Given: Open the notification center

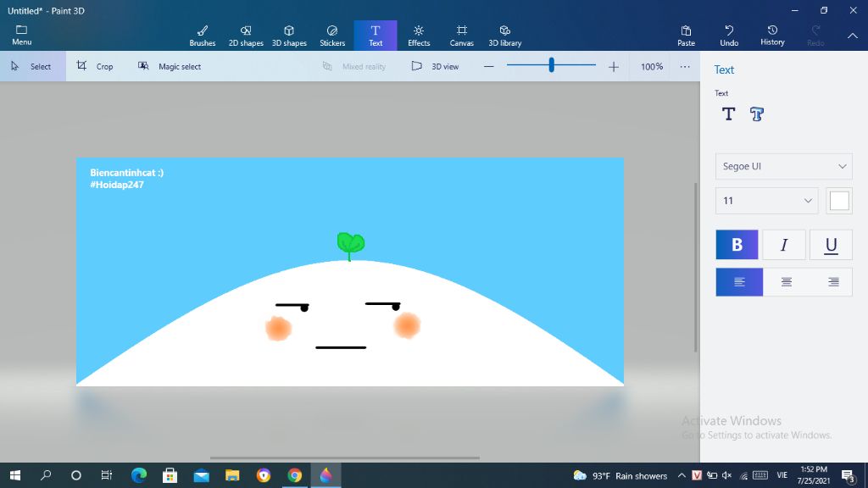Looking at the screenshot, I should (849, 475).
